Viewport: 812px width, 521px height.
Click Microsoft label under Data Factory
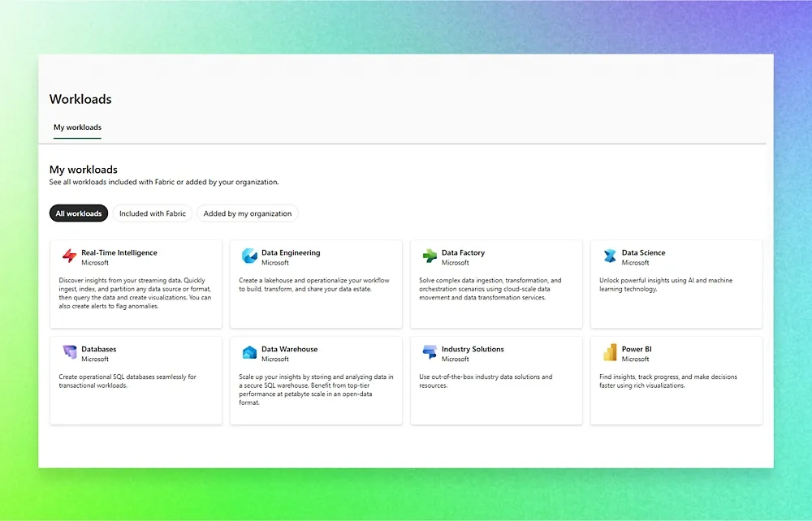pos(456,263)
